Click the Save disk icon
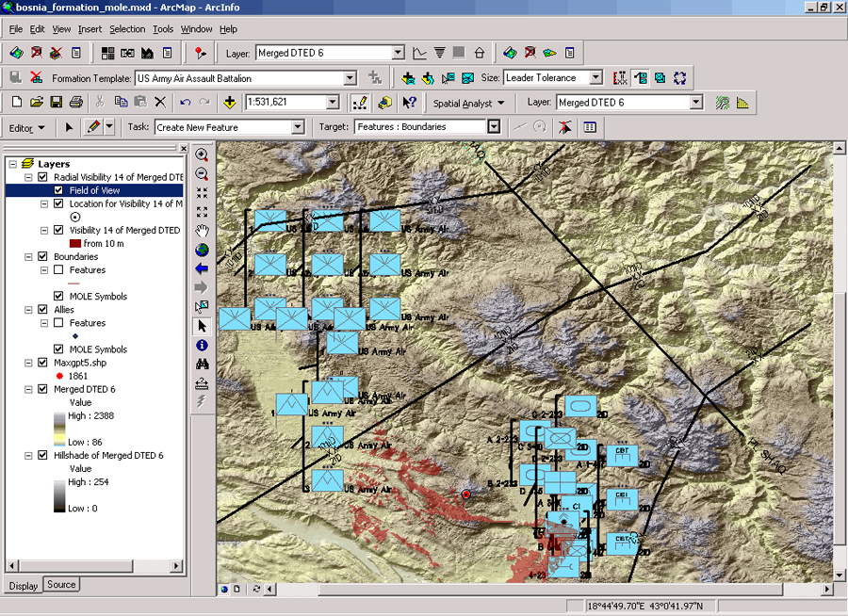Screen dimensions: 848x616 57,103
